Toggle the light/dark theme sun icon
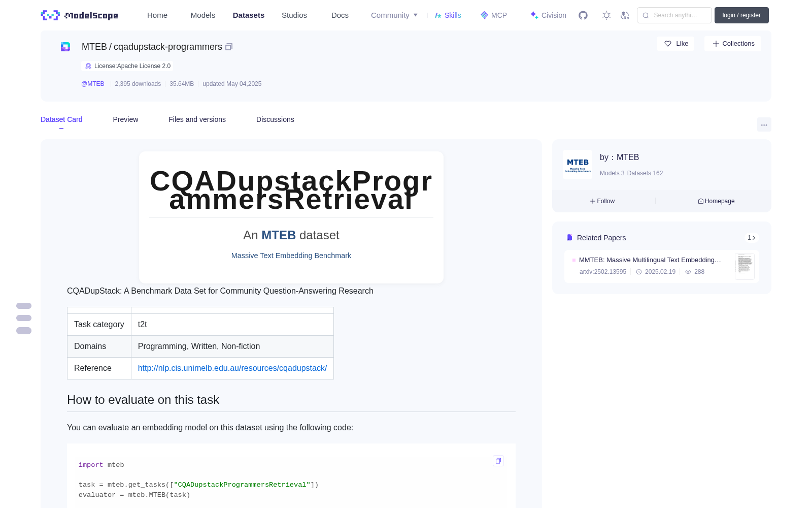The image size is (812, 508). click(606, 15)
